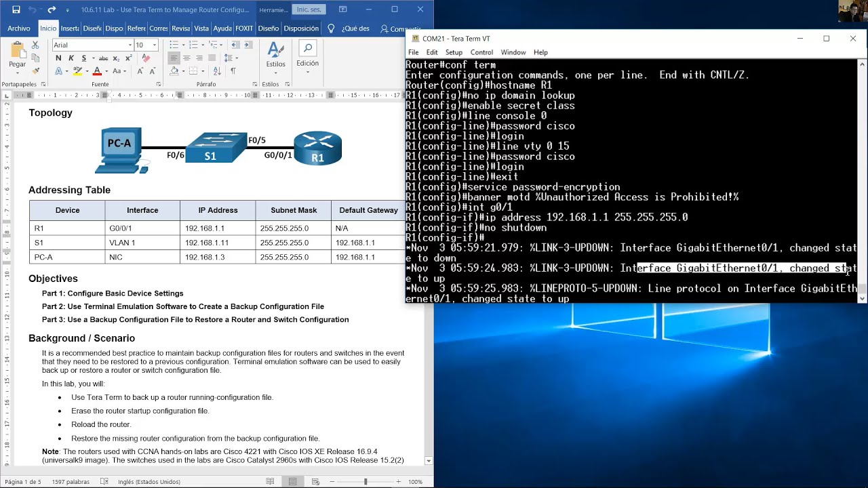
Task: Align text to the right
Action: pyautogui.click(x=199, y=58)
